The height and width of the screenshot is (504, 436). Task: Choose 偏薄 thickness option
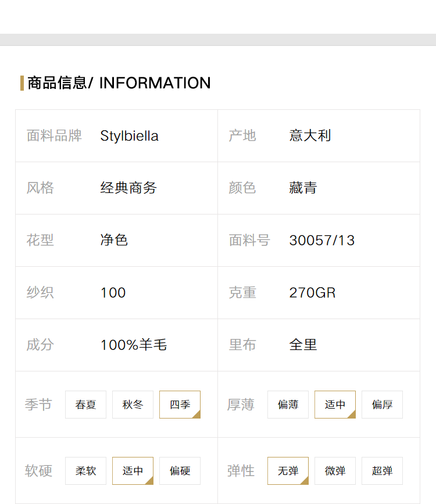pos(288,405)
